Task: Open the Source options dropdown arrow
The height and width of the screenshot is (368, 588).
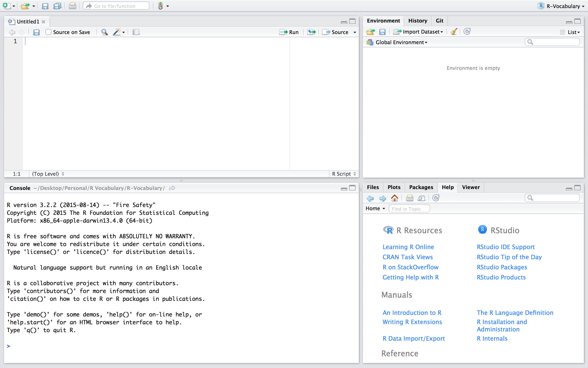Action: pyautogui.click(x=355, y=32)
